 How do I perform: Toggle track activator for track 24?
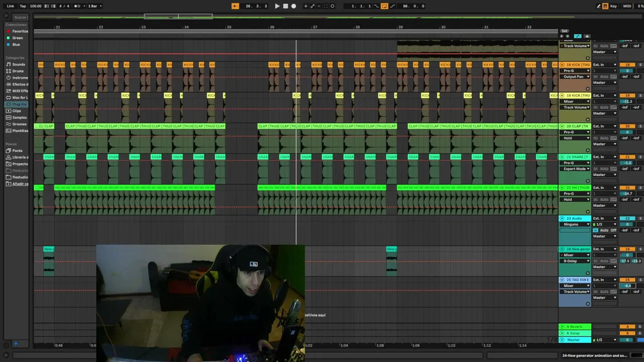pyautogui.click(x=627, y=249)
